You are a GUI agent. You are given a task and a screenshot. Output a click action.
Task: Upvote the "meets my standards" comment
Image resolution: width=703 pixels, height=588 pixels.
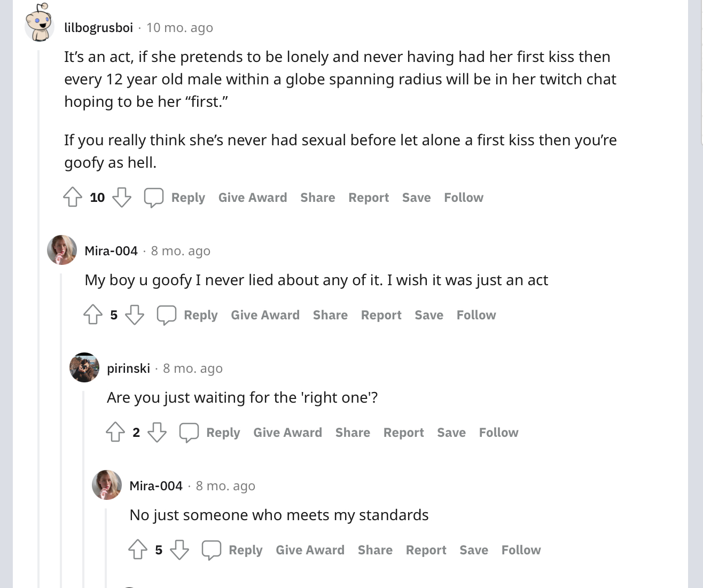tap(138, 550)
